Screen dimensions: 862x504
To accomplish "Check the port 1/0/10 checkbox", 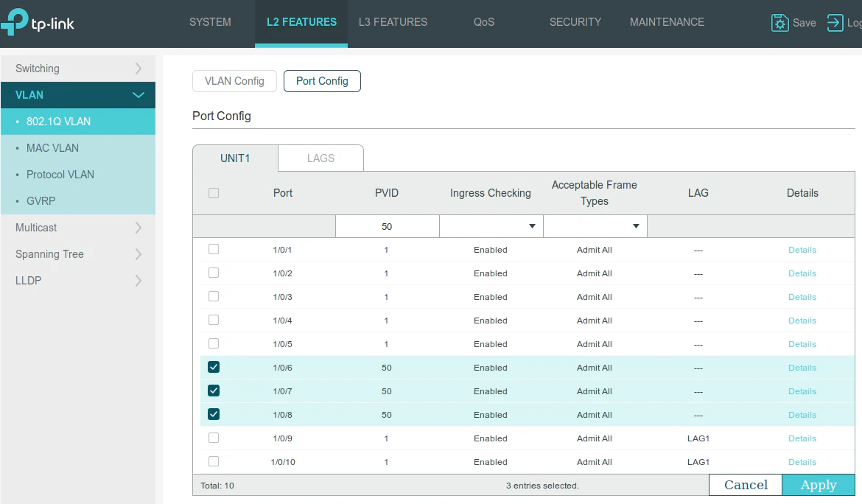I will pos(214,462).
